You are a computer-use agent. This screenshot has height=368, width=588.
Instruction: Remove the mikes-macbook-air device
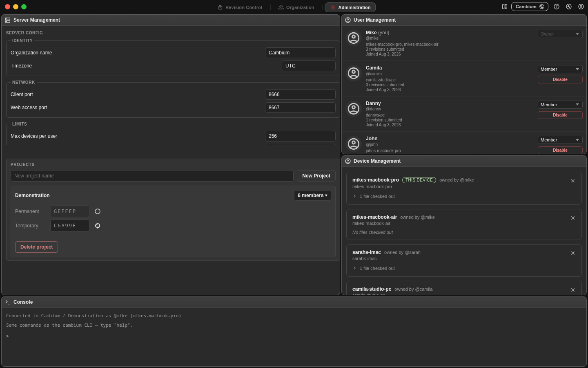coord(573,218)
